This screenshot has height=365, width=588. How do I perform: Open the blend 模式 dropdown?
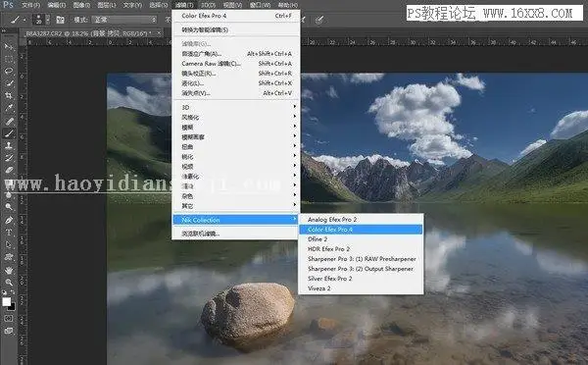(124, 20)
